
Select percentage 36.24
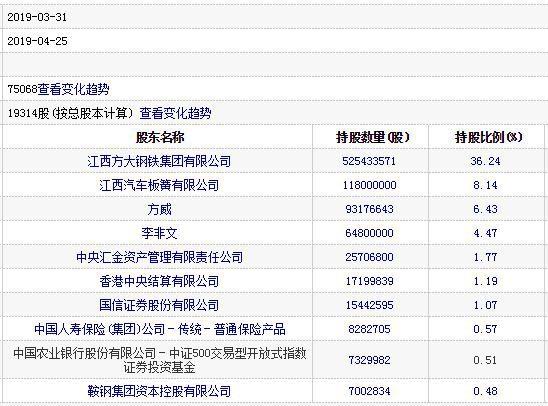point(485,161)
